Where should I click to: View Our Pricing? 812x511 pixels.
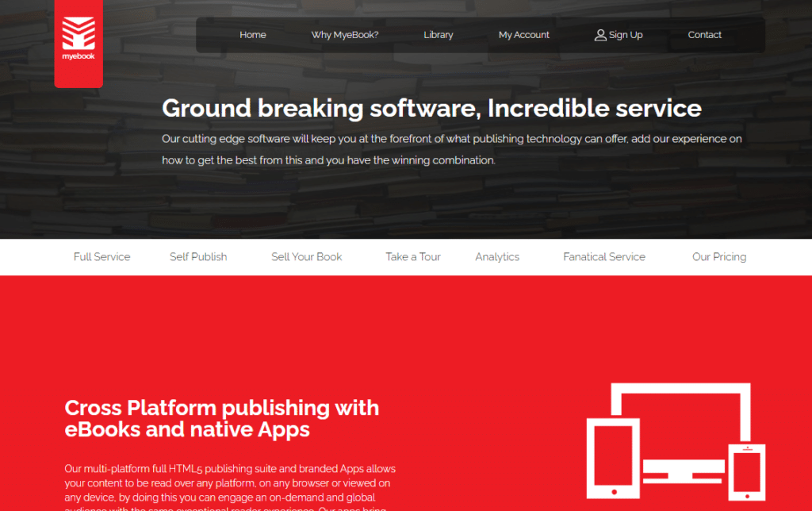tap(719, 256)
